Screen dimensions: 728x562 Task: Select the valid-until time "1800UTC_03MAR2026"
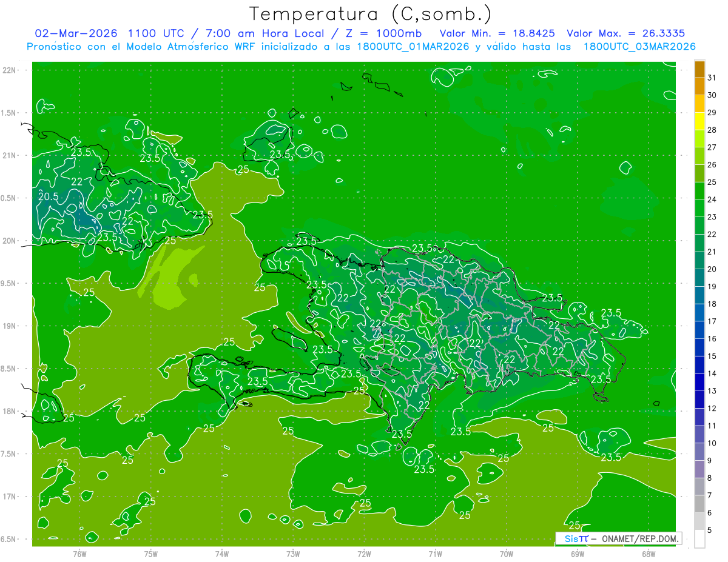click(x=639, y=47)
